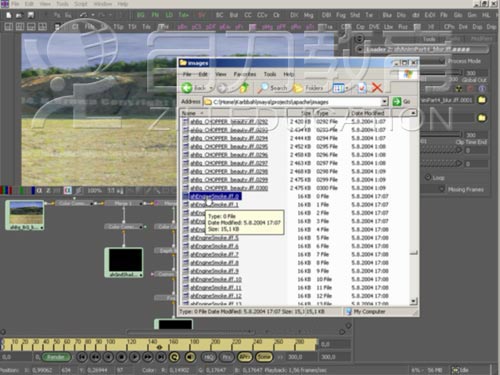Toggle the playback loop icon
Image resolution: width=500 pixels, height=375 pixels.
click(x=174, y=357)
